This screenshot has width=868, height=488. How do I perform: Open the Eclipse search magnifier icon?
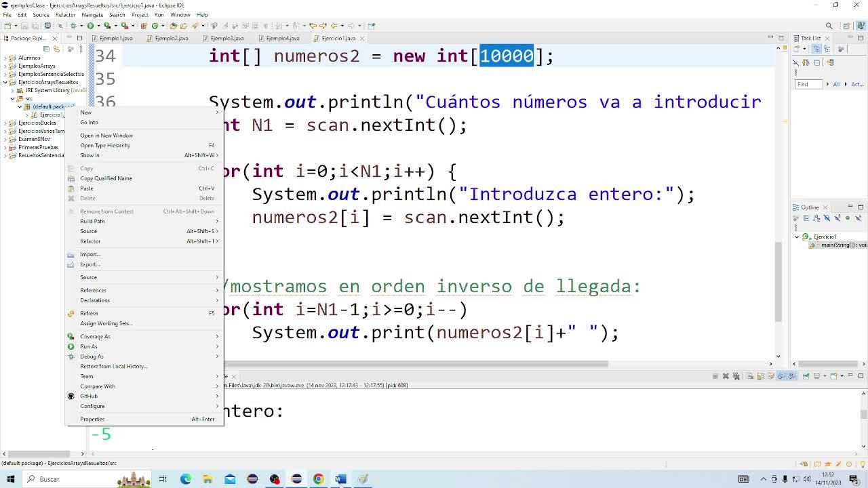tap(829, 26)
